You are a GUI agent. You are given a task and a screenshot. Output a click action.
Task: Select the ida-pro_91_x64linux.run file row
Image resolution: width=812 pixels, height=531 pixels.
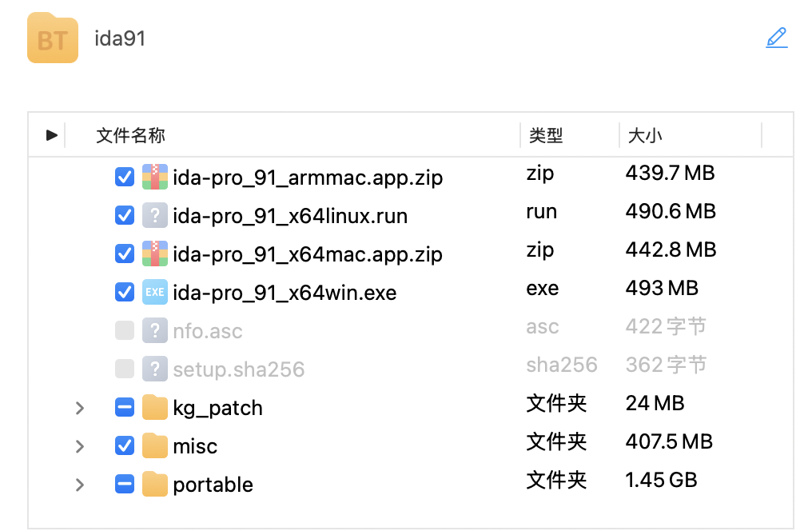[x=290, y=216]
